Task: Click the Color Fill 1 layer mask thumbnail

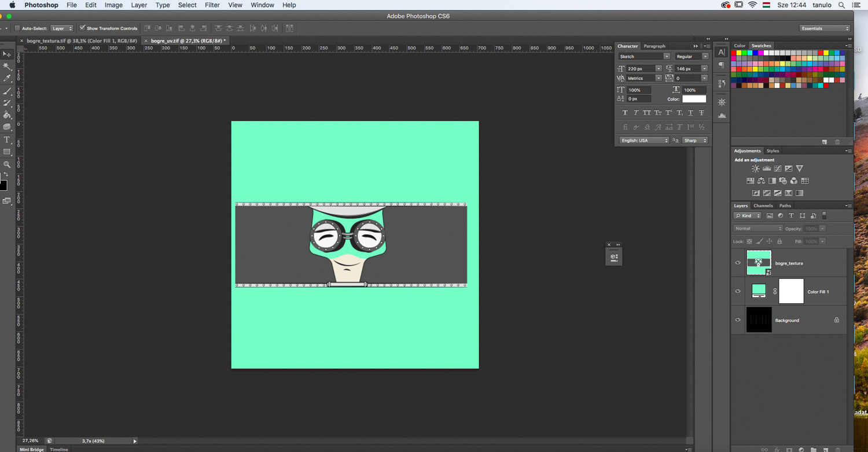Action: 791,291
